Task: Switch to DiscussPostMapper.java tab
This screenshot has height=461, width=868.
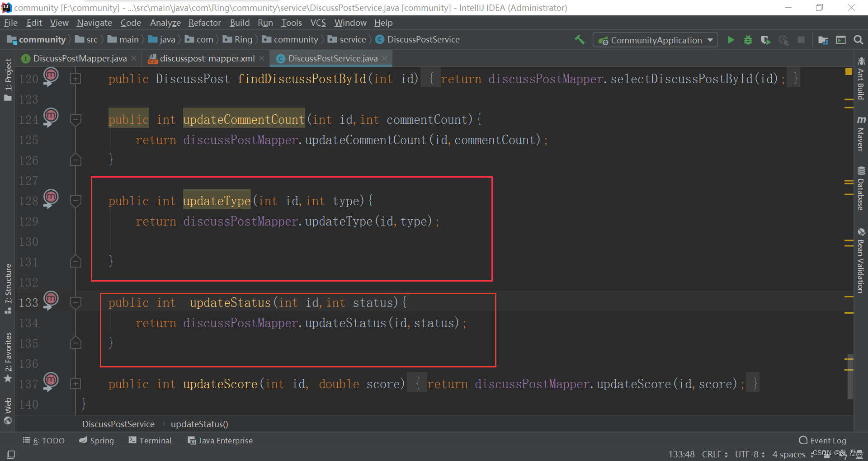Action: click(x=80, y=58)
